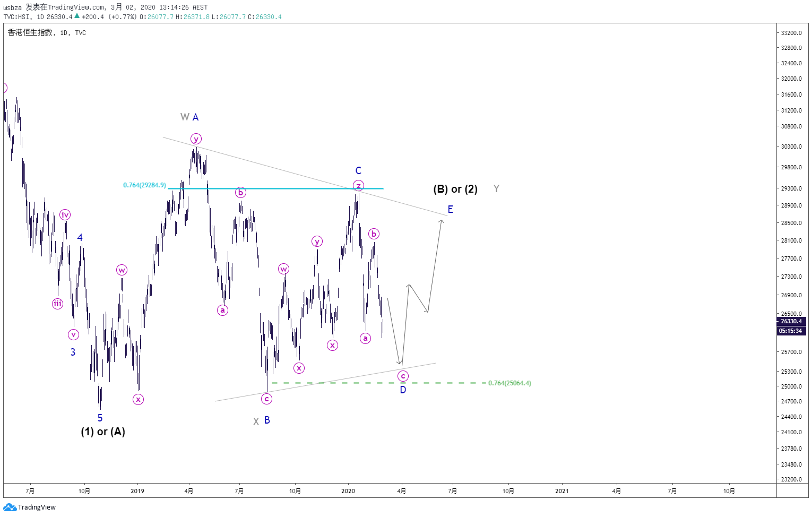Select the 0.764(29284.9) Fibonacci label
Image resolution: width=812 pixels, height=517 pixels.
[144, 185]
